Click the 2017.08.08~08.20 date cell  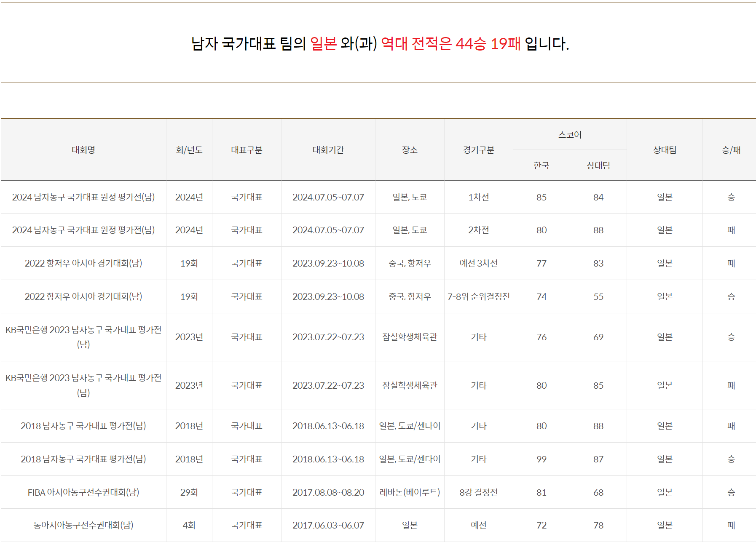tap(328, 492)
